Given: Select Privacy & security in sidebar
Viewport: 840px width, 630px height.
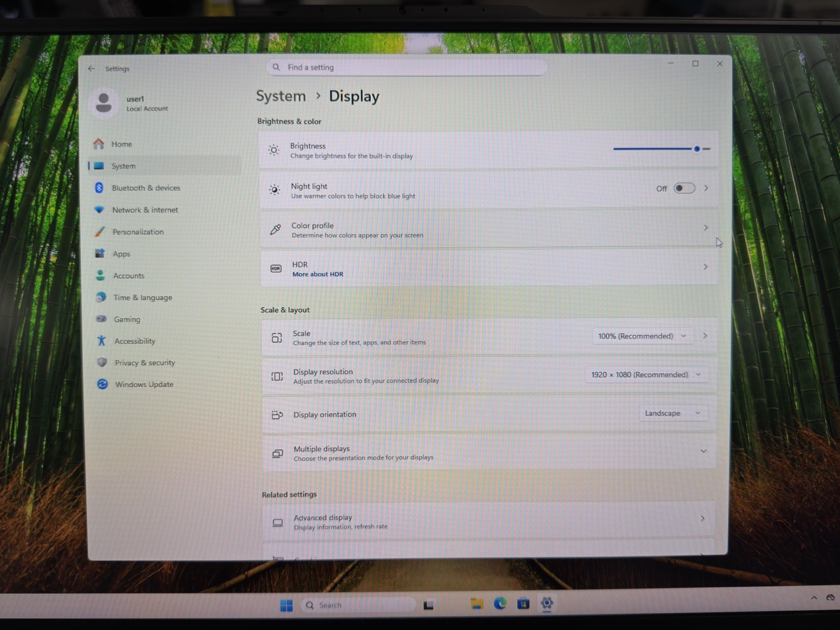Looking at the screenshot, I should [x=169, y=362].
